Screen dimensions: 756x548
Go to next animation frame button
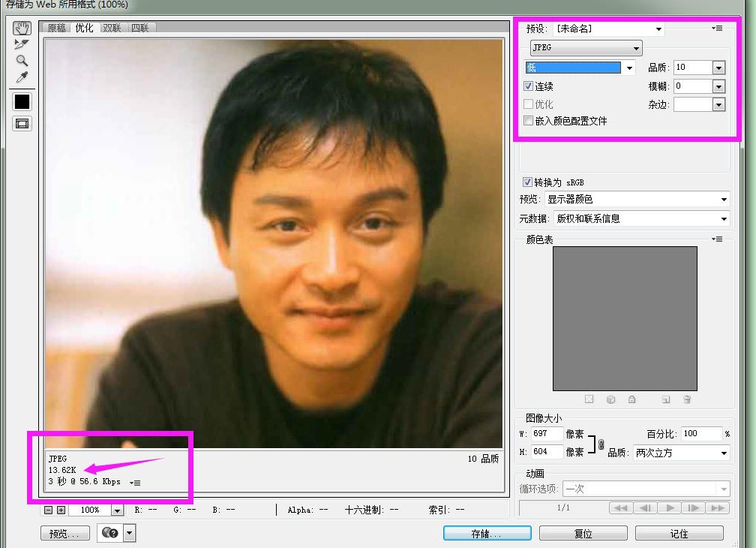[x=693, y=508]
